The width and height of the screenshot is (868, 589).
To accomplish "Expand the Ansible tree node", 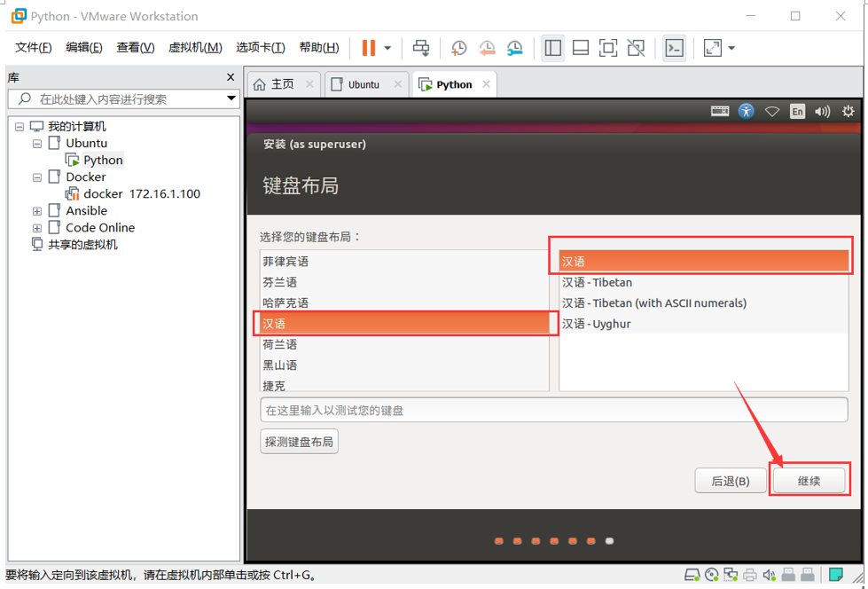I will 36,210.
